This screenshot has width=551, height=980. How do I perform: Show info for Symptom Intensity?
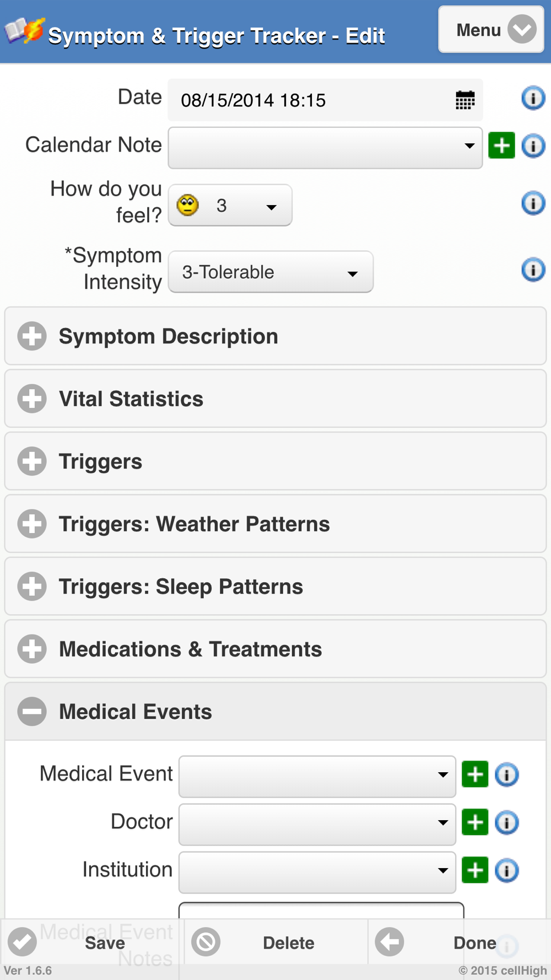click(x=533, y=270)
